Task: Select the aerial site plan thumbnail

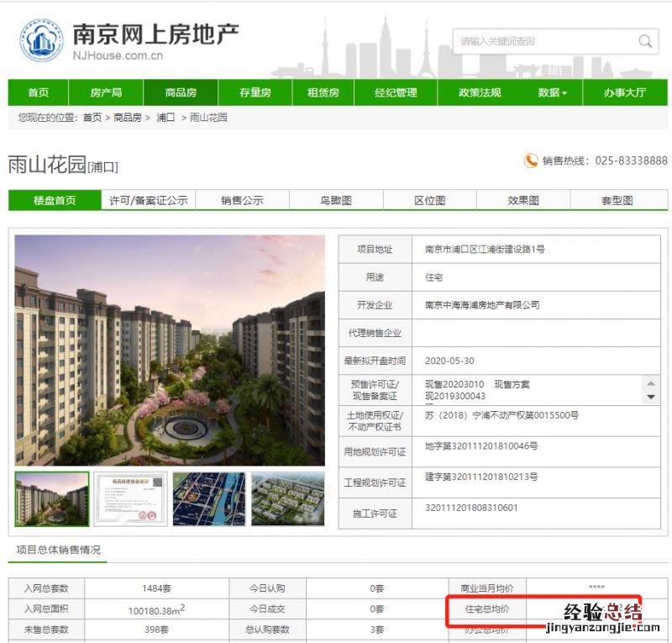Action: click(x=287, y=499)
